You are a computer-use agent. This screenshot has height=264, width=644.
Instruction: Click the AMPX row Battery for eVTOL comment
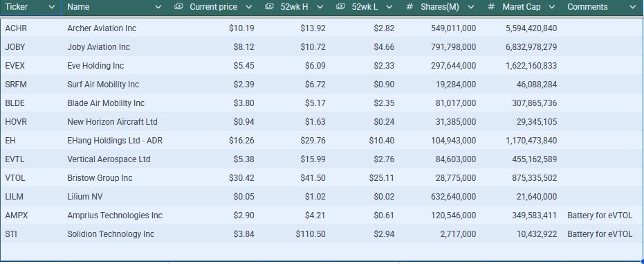600,215
